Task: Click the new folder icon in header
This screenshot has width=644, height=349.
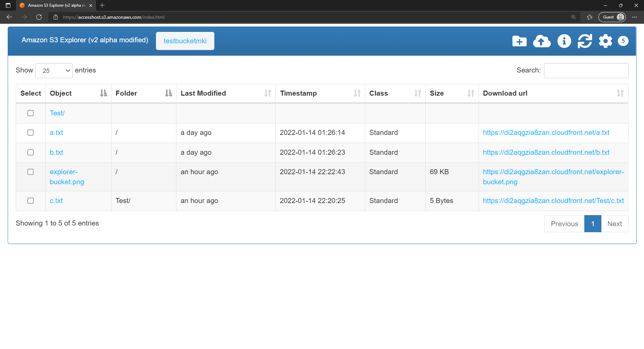Action: coord(519,41)
